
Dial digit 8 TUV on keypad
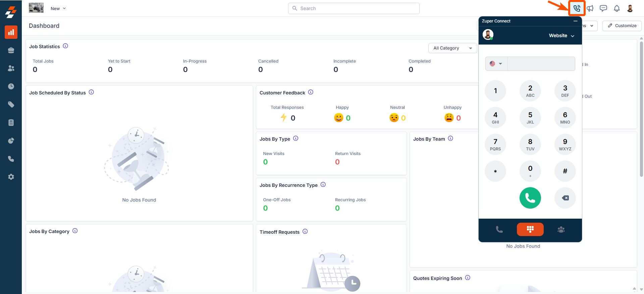[x=530, y=144]
